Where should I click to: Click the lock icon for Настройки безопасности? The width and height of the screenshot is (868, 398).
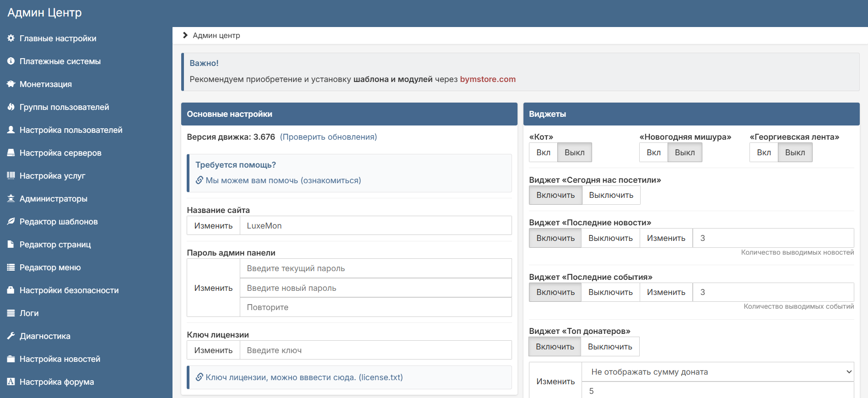pos(11,290)
